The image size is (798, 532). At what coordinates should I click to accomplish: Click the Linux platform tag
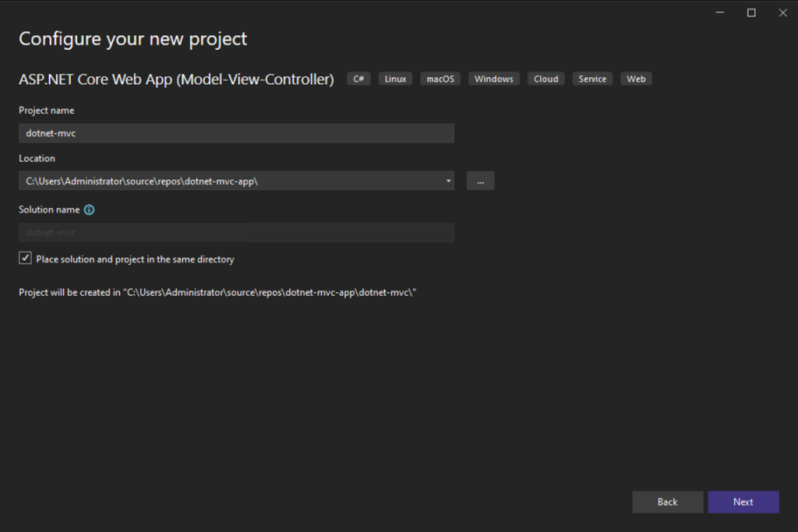point(394,78)
